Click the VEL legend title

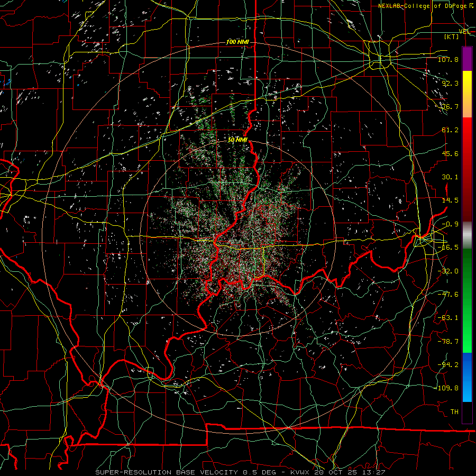pyautogui.click(x=464, y=32)
